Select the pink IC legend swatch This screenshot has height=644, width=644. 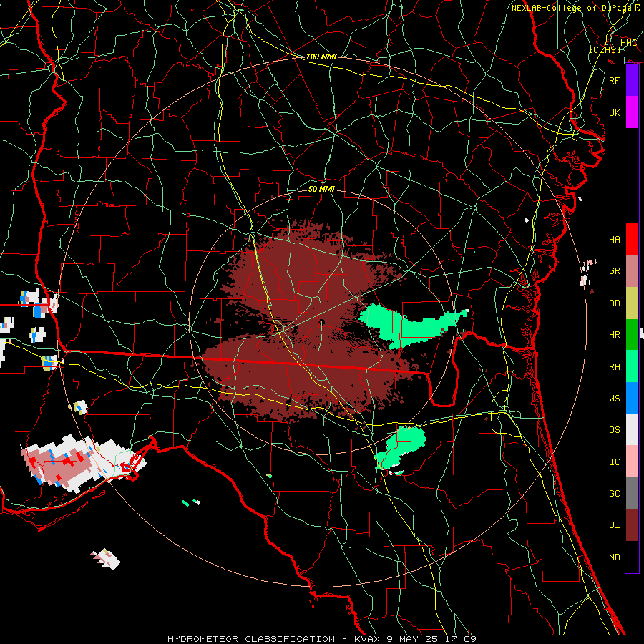[632, 462]
